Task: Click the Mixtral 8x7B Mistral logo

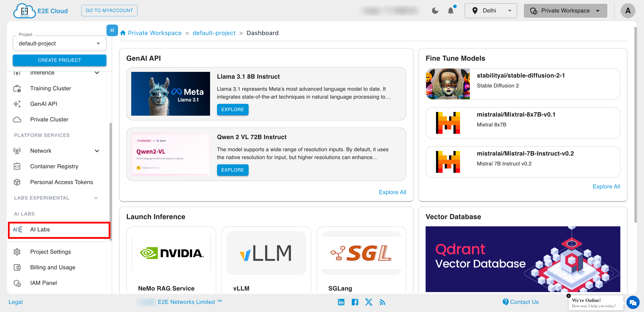Action: pyautogui.click(x=448, y=123)
